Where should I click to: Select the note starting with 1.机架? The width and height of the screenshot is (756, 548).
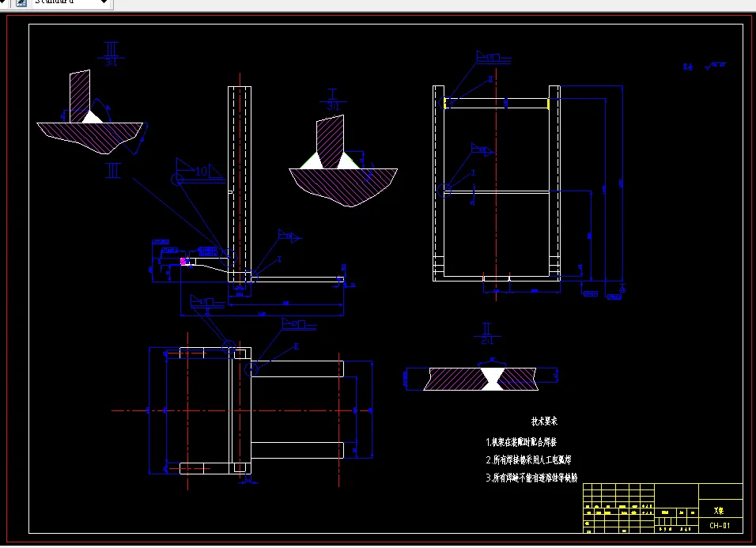point(521,442)
